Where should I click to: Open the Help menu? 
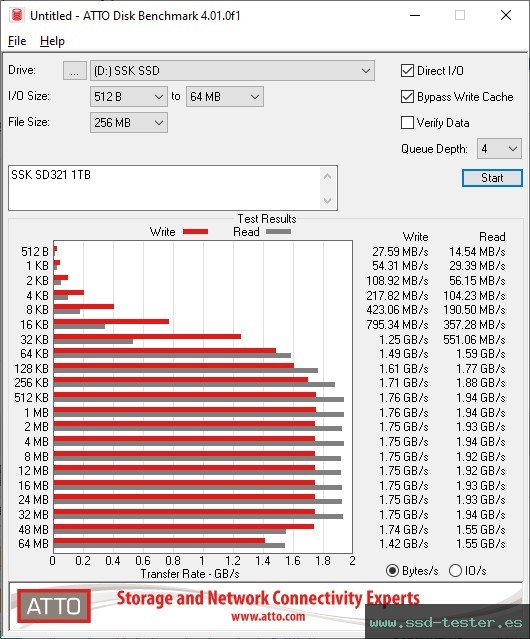52,41
